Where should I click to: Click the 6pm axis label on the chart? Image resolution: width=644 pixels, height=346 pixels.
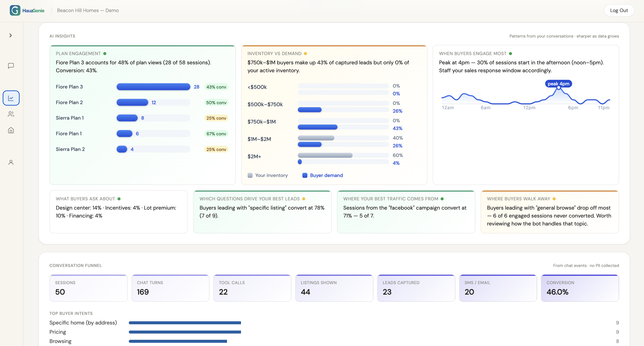(573, 108)
